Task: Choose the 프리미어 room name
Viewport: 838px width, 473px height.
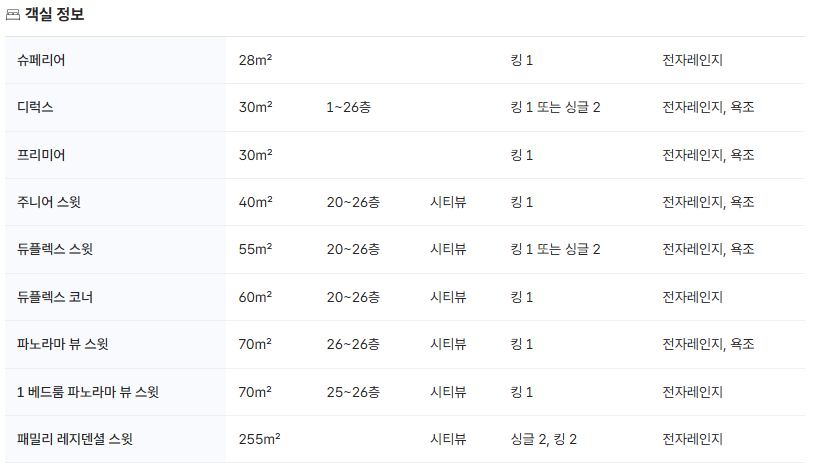Action: pyautogui.click(x=41, y=155)
